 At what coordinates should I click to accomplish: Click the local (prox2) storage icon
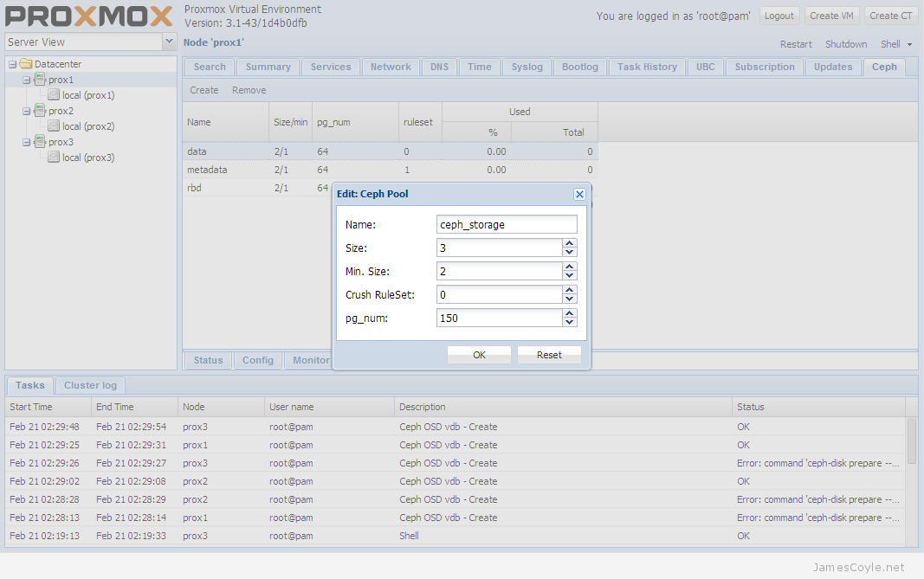54,126
